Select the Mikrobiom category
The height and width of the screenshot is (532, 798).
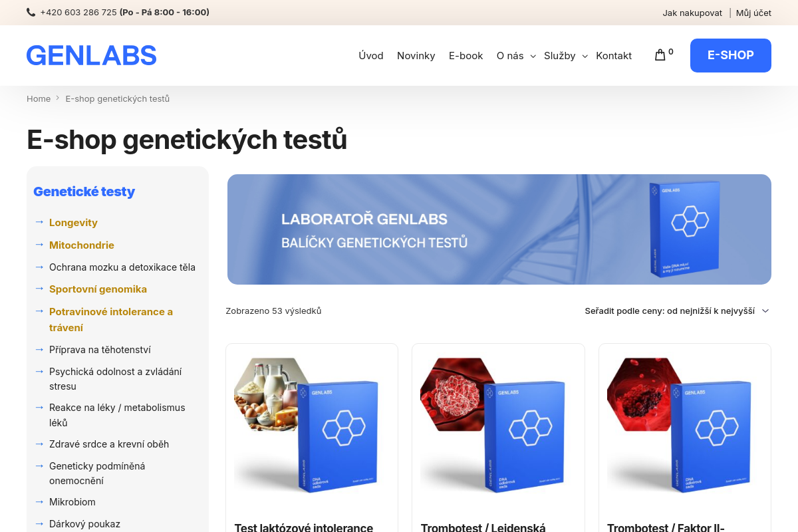click(x=72, y=502)
